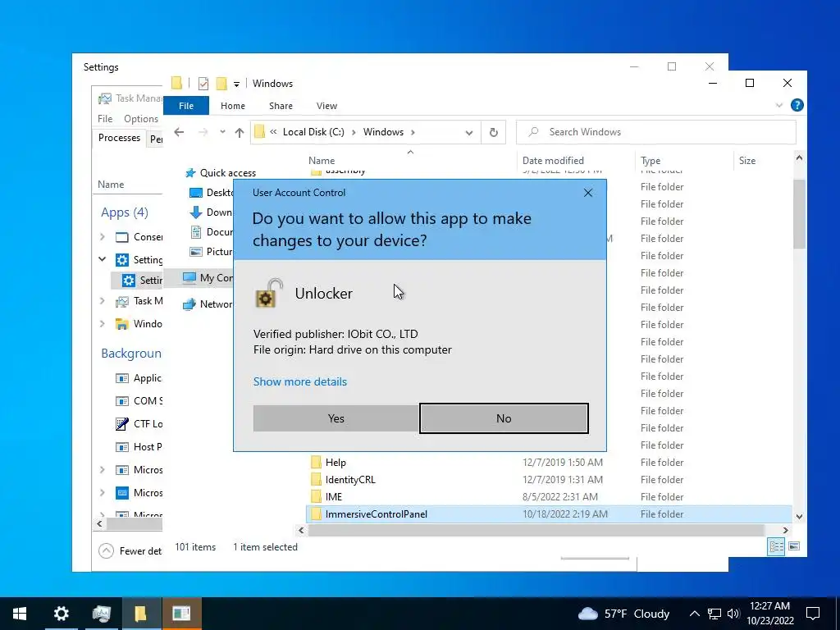Switch to large icons view layout

(x=794, y=546)
